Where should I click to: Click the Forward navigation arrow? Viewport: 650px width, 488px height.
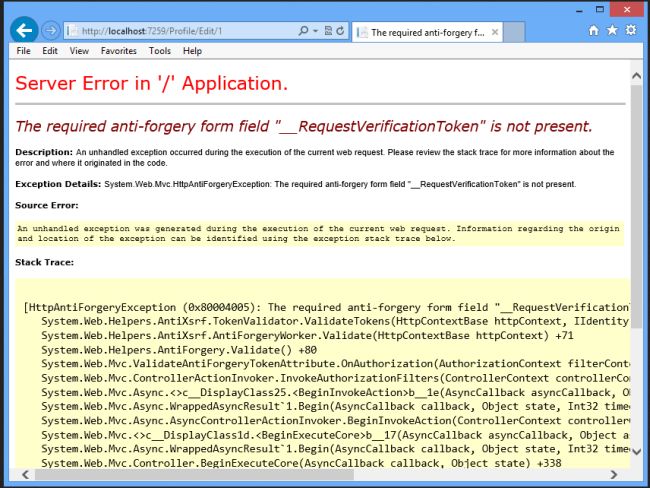point(51,30)
